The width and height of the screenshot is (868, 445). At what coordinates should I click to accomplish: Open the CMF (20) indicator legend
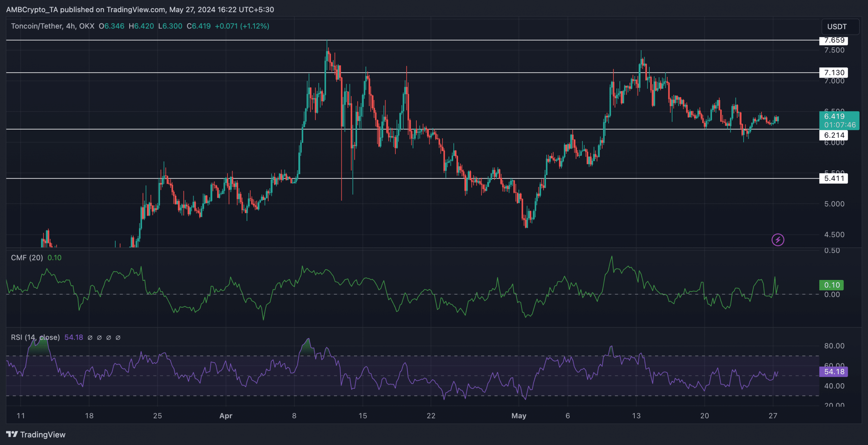(27, 258)
